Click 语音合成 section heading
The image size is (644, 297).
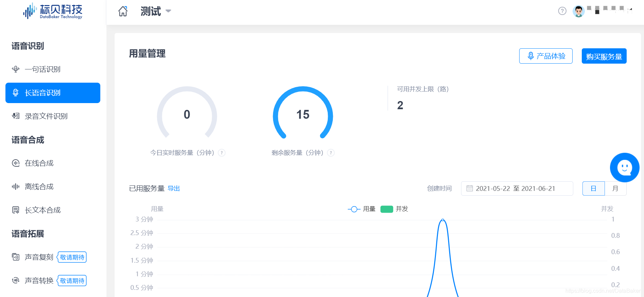28,140
